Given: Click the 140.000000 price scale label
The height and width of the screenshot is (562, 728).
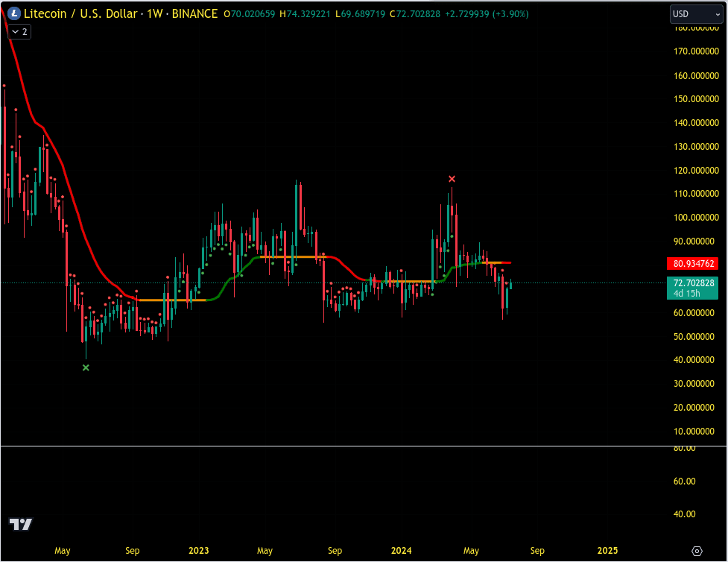Looking at the screenshot, I should 696,123.
